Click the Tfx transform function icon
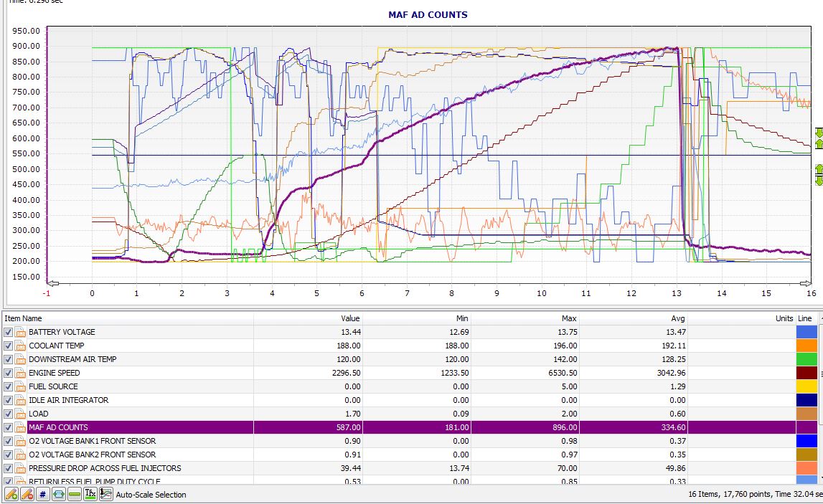 [x=90, y=494]
